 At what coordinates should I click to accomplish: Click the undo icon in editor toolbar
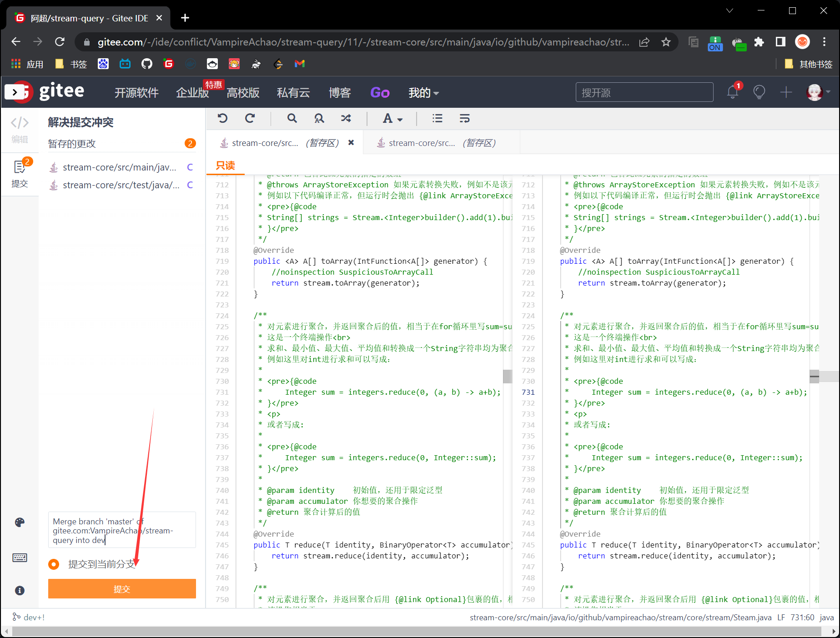(222, 118)
